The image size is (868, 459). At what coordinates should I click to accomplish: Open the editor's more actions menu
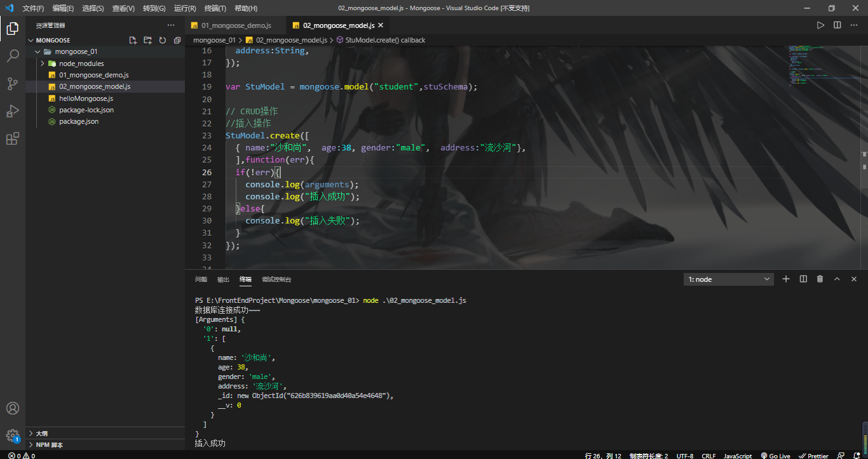coord(853,25)
